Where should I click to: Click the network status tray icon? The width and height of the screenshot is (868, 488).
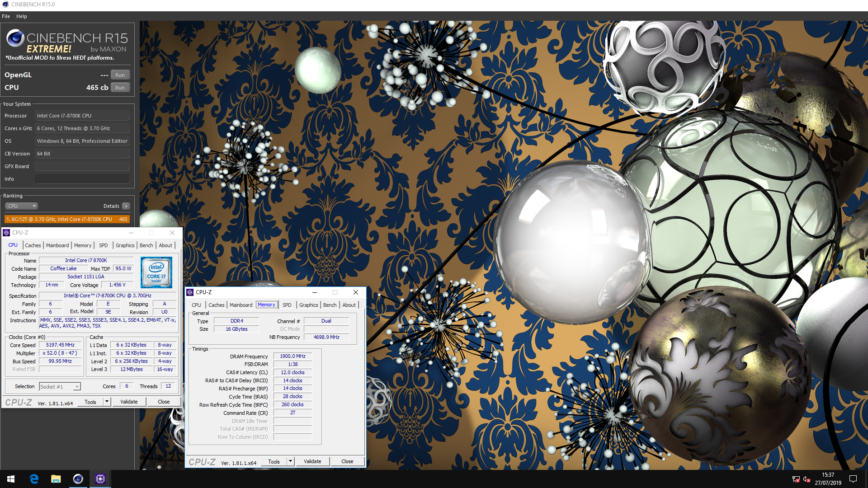coord(796,479)
